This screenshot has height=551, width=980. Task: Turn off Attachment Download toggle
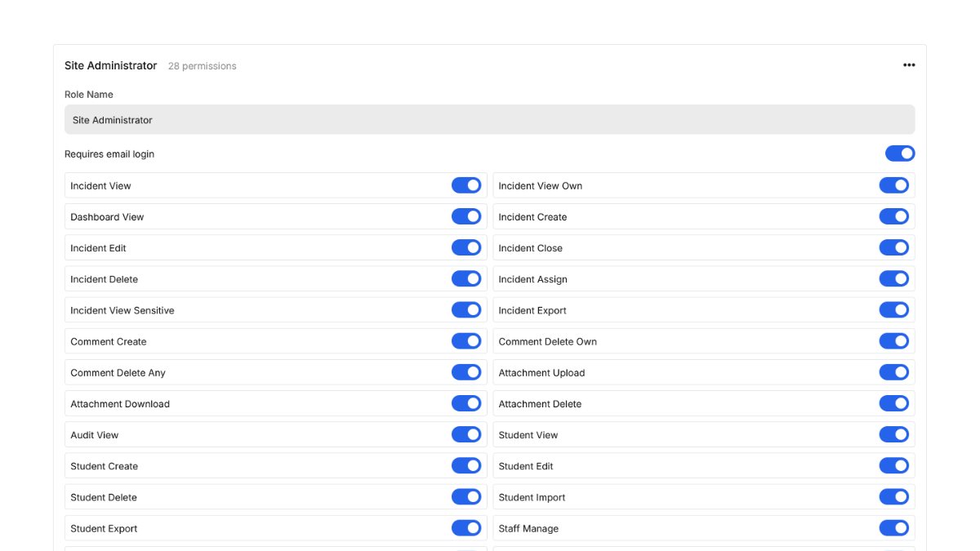[x=466, y=403]
